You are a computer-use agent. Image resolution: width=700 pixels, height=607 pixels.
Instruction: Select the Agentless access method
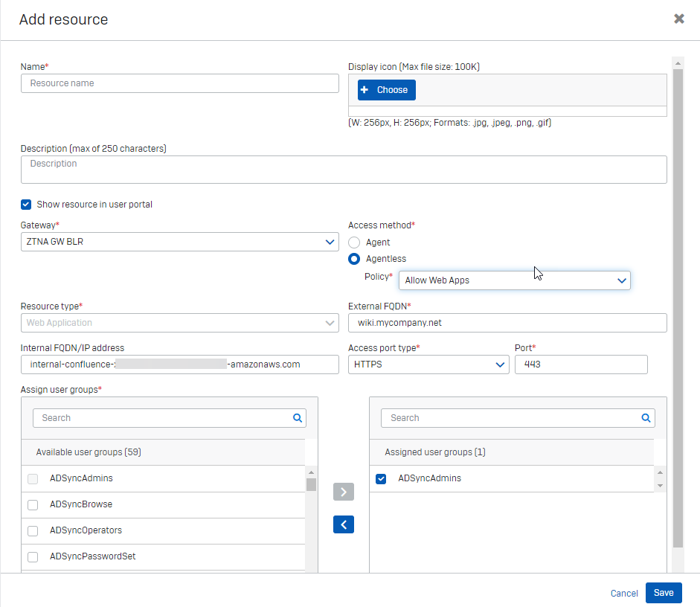coord(354,259)
